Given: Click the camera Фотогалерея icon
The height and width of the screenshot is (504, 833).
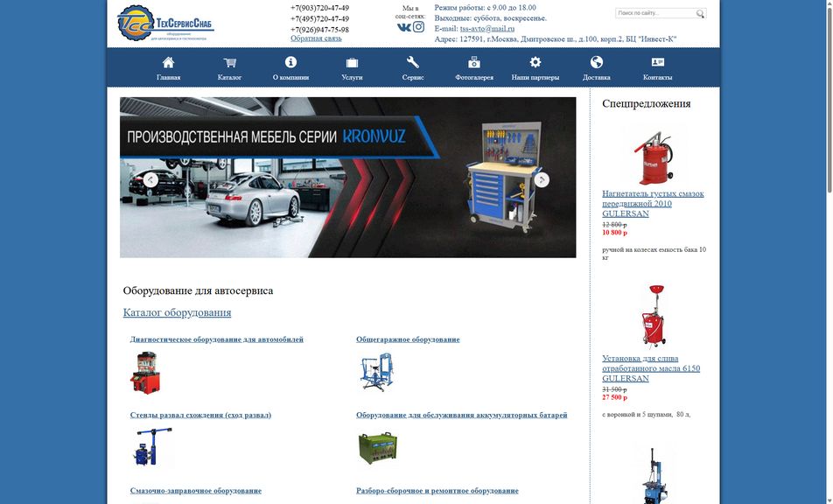Looking at the screenshot, I should pyautogui.click(x=474, y=63).
